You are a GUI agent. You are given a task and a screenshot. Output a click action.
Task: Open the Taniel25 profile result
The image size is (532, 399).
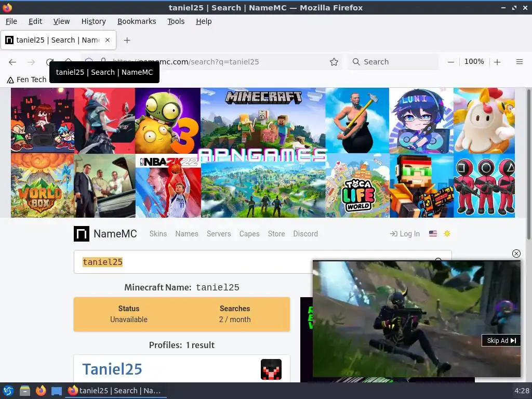pyautogui.click(x=112, y=369)
